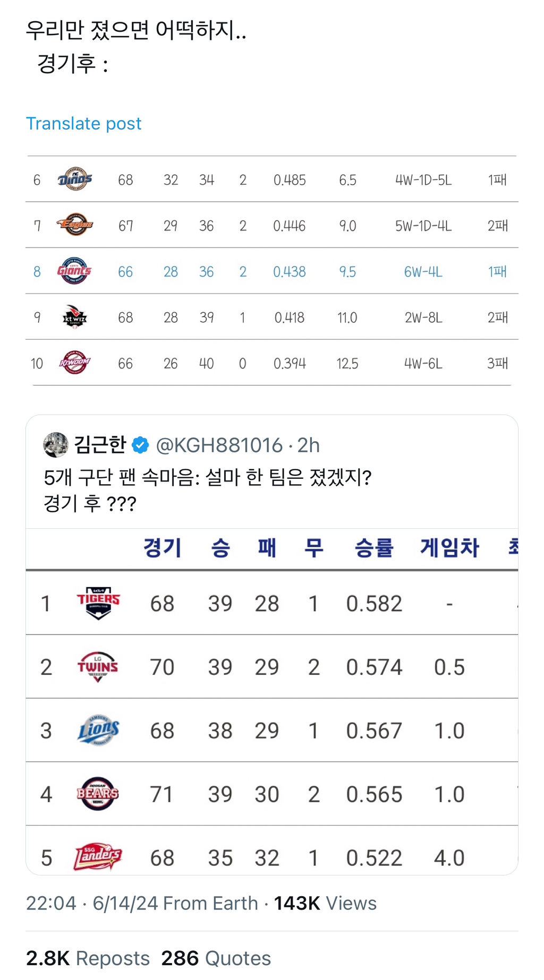Open 김근한's profile avatar

point(56,445)
